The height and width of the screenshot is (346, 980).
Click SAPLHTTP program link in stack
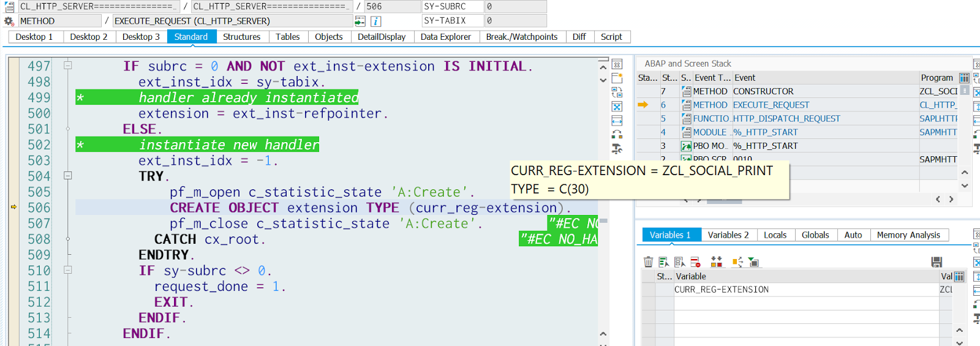coord(938,119)
